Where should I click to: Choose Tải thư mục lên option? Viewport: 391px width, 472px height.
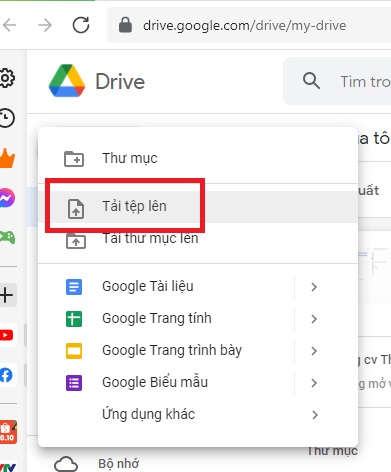[x=198, y=239]
